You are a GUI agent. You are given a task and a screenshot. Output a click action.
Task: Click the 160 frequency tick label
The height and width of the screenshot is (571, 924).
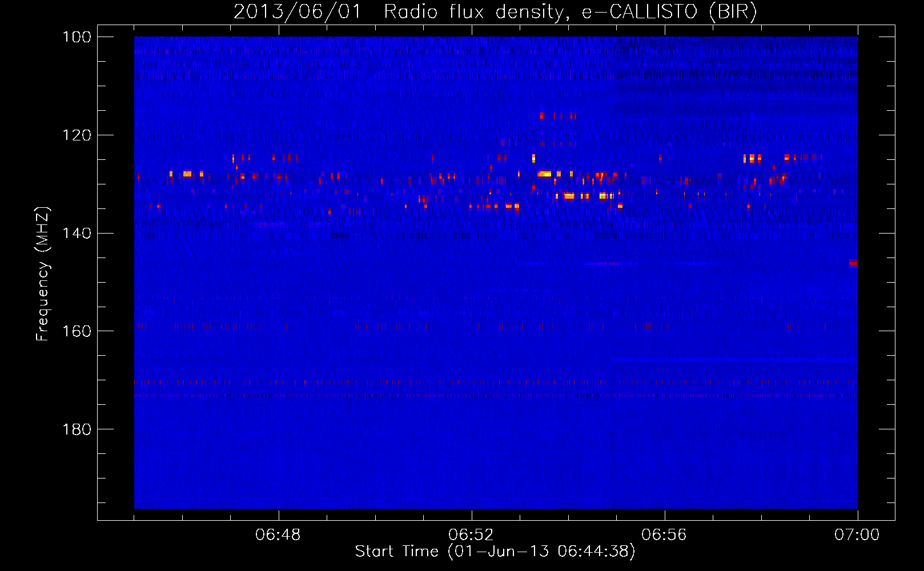(x=77, y=331)
